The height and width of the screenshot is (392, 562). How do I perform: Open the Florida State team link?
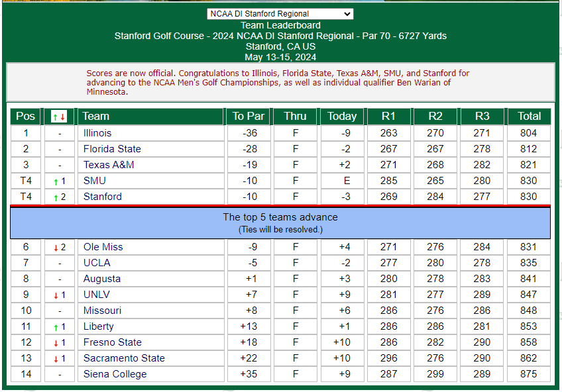[112, 149]
